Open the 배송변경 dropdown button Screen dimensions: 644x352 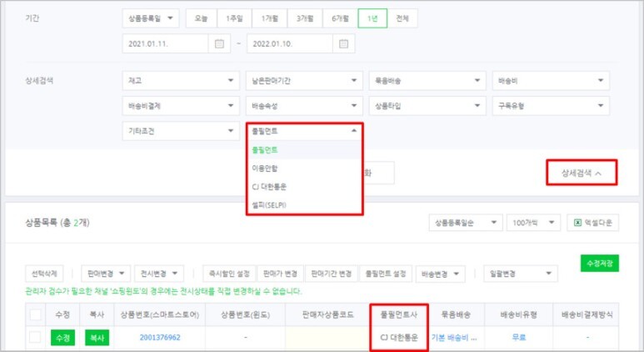[440, 274]
